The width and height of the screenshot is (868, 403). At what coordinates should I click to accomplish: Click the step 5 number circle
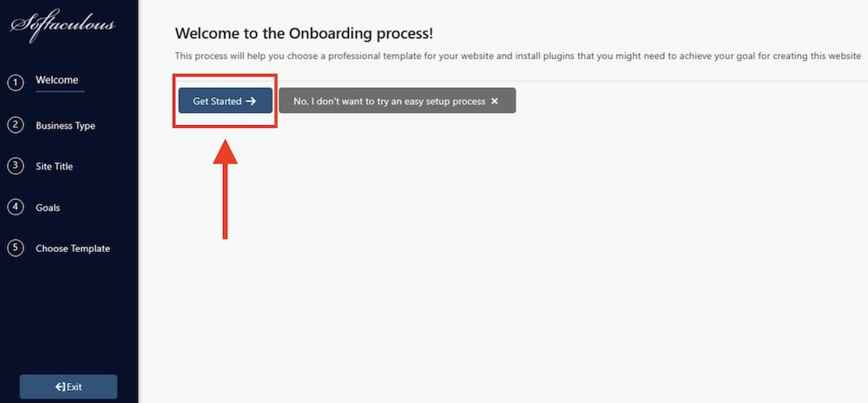click(15, 248)
